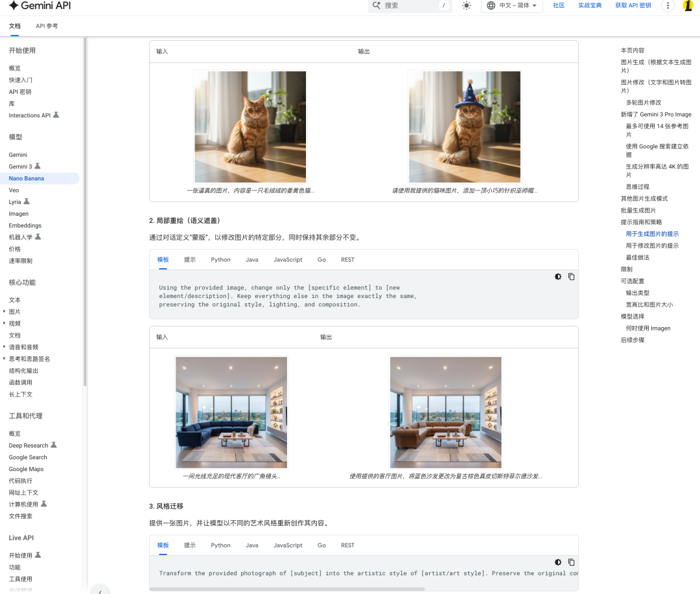
Task: Click the 获取 API 密钥 link
Action: coord(632,6)
